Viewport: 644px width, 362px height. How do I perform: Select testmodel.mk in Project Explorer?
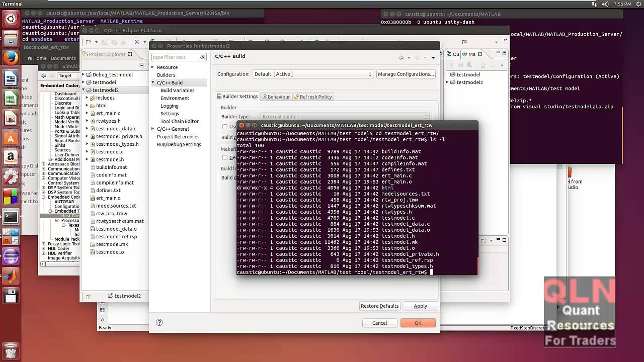[x=112, y=244]
